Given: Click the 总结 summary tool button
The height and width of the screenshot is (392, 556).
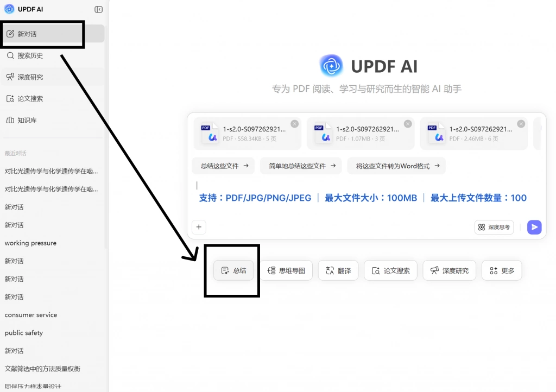Looking at the screenshot, I should (x=233, y=270).
